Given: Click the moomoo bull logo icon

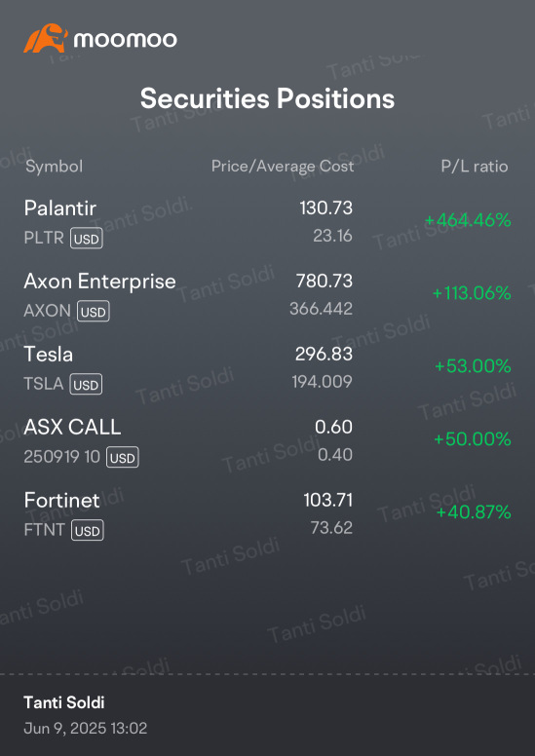Looking at the screenshot, I should [46, 38].
